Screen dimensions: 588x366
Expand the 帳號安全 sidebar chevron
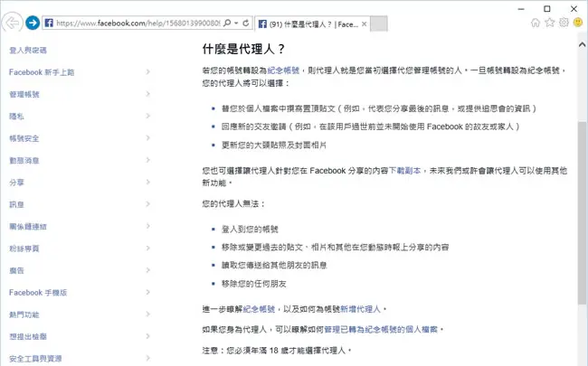[147, 138]
